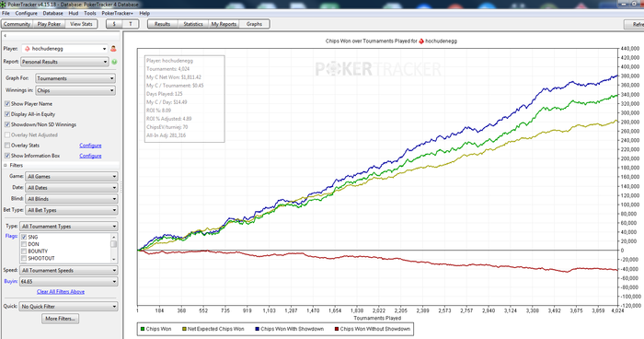The height and width of the screenshot is (339, 644).
Task: Open the All Tournament Speeds dropdown
Action: point(69,270)
